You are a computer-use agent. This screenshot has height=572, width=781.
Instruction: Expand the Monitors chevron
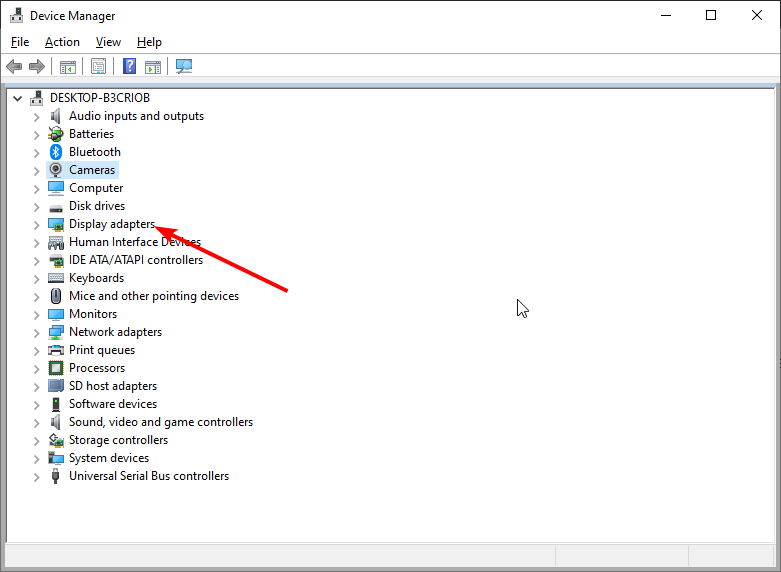point(36,315)
